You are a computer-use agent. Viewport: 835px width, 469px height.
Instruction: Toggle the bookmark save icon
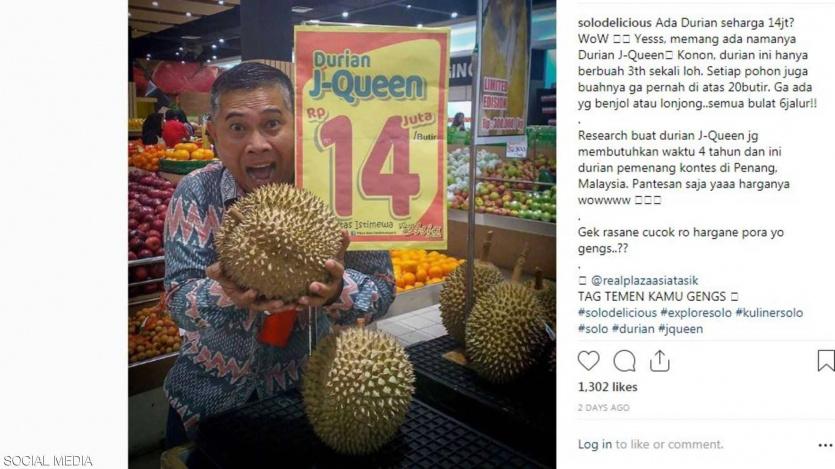(x=826, y=360)
